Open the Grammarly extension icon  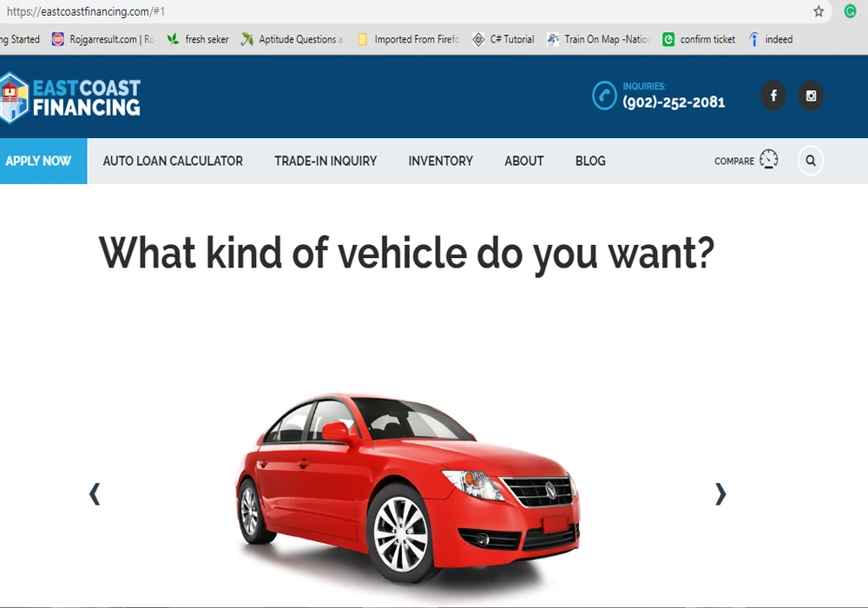tap(850, 12)
